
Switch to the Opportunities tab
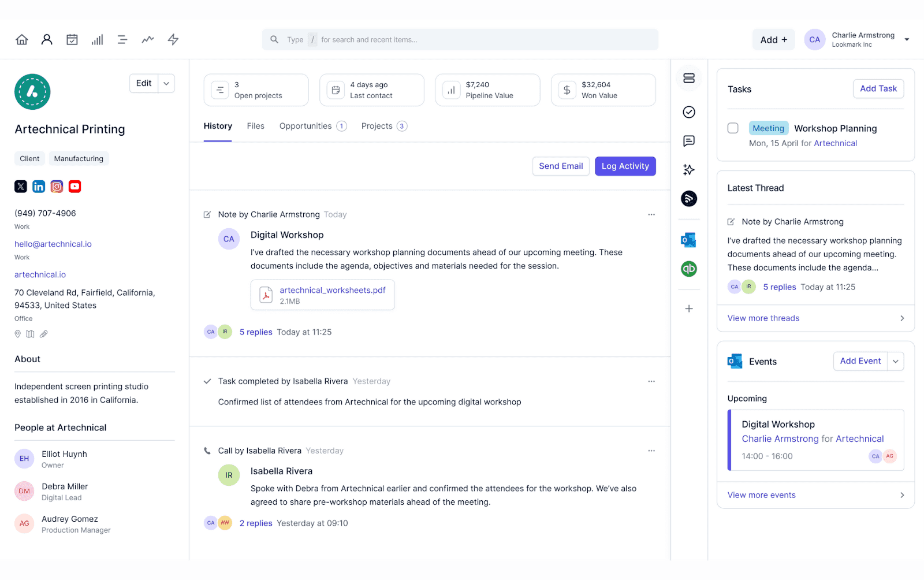point(305,126)
